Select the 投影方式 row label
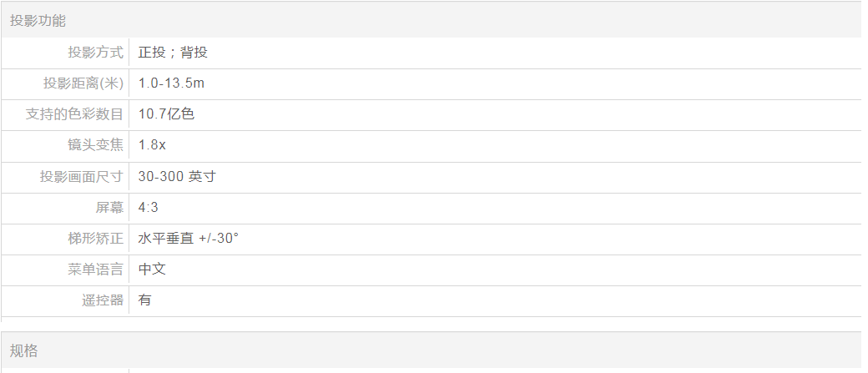 (x=95, y=53)
